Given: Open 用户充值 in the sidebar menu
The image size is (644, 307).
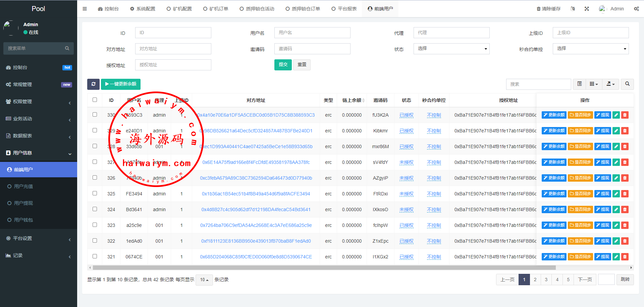Looking at the screenshot, I should click(23, 186).
